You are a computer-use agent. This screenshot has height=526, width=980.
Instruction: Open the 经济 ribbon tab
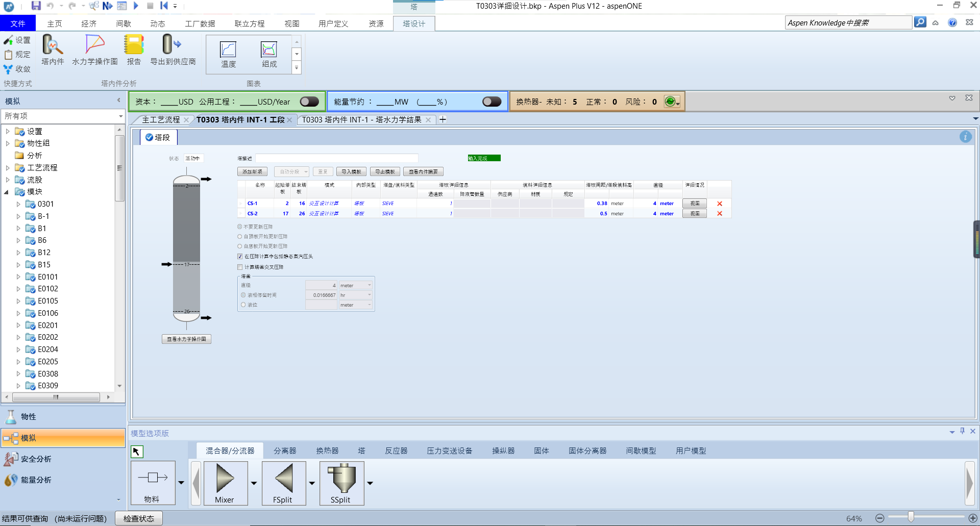pos(89,23)
